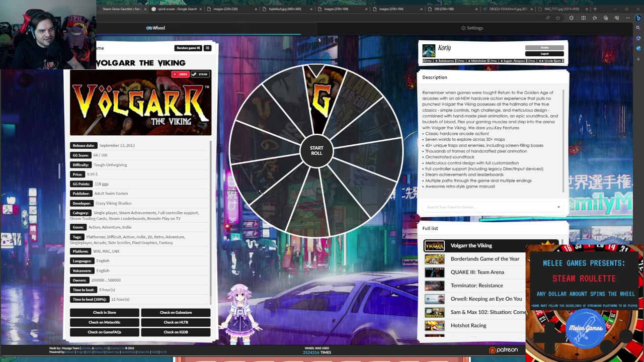644x362 pixels.
Task: Click the Description panel scrollbar
Action: pyautogui.click(x=564, y=140)
